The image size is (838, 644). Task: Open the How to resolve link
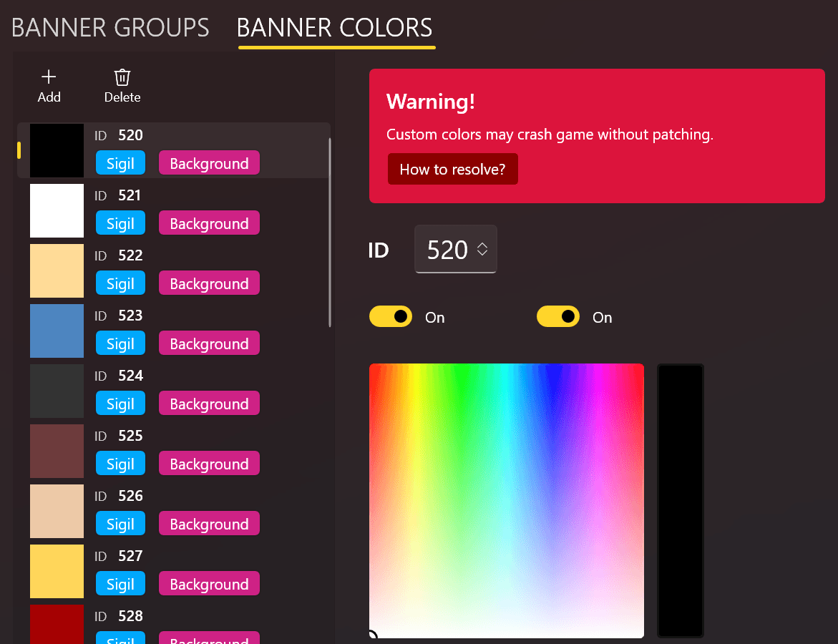tap(452, 169)
